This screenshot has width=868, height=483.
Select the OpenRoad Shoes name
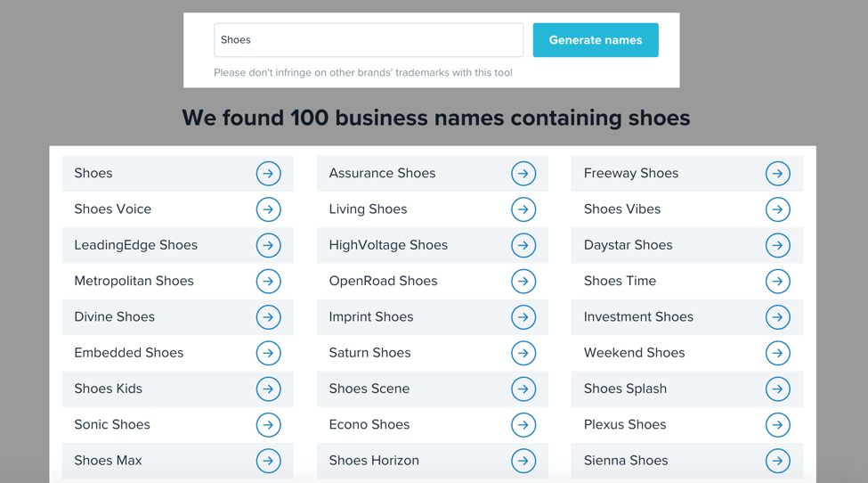click(x=384, y=281)
